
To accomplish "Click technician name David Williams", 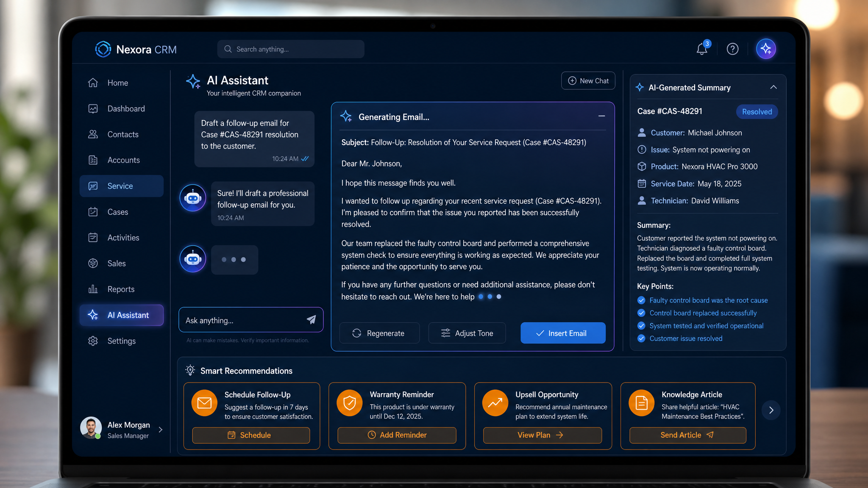I will click(715, 200).
